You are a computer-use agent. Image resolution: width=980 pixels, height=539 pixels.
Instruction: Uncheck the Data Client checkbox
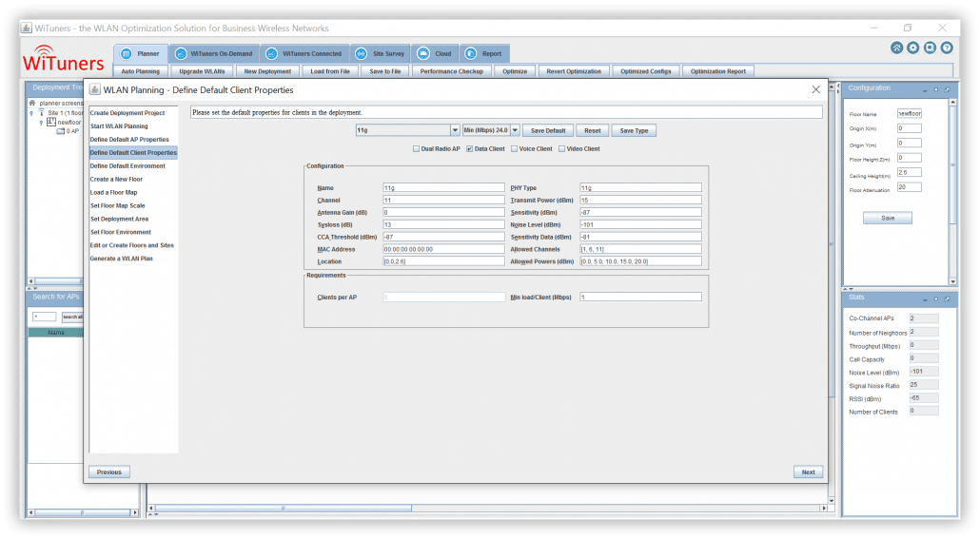pyautogui.click(x=469, y=148)
